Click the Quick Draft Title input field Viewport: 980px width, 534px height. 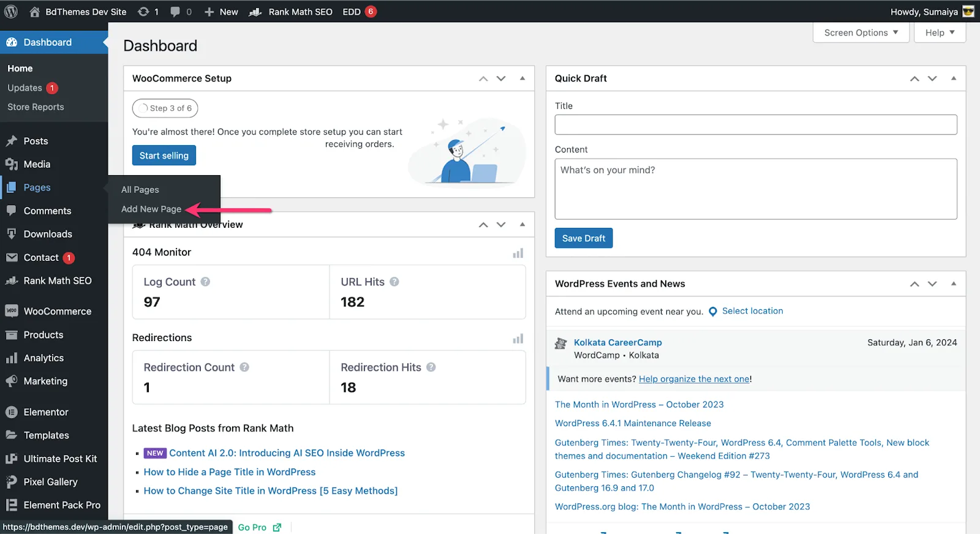(756, 124)
